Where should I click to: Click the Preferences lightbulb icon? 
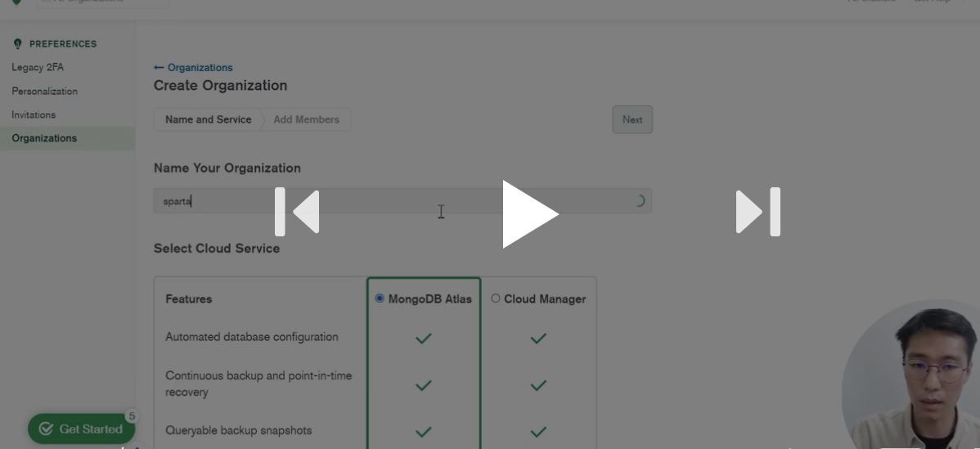pyautogui.click(x=17, y=43)
